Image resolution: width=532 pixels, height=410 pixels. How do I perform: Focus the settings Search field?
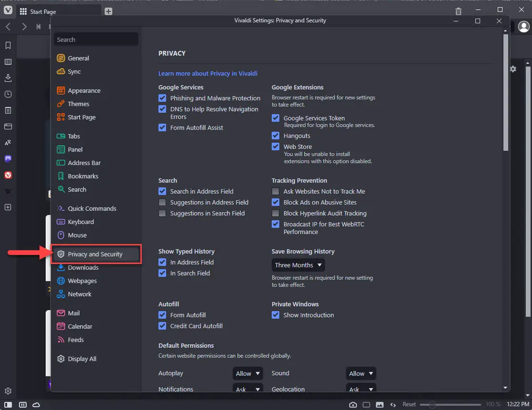coord(96,39)
